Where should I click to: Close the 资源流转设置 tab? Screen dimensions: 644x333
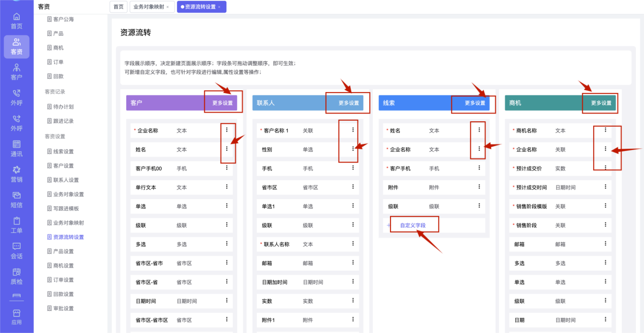pos(219,7)
